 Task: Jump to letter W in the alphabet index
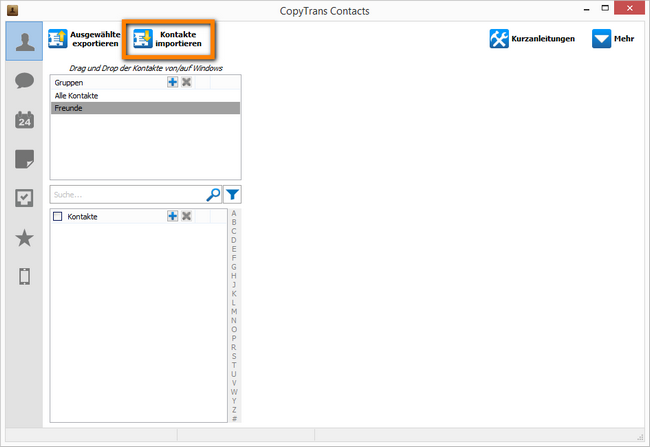[x=234, y=392]
